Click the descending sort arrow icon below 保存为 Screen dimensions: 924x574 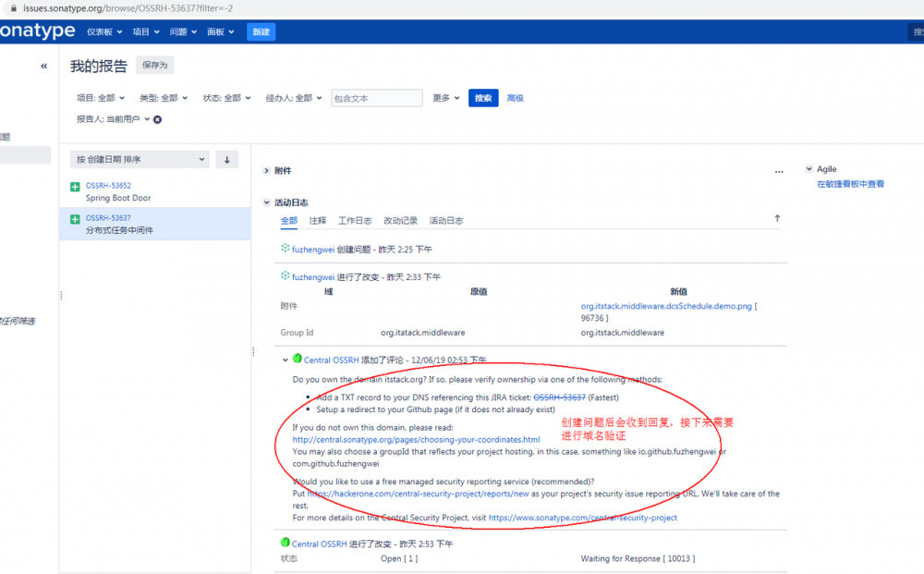pyautogui.click(x=226, y=159)
